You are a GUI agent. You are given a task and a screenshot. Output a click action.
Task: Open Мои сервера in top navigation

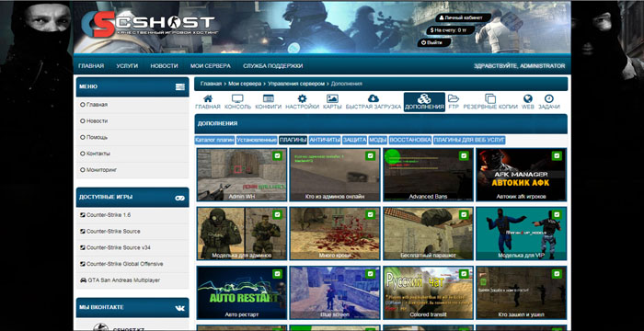click(x=211, y=66)
